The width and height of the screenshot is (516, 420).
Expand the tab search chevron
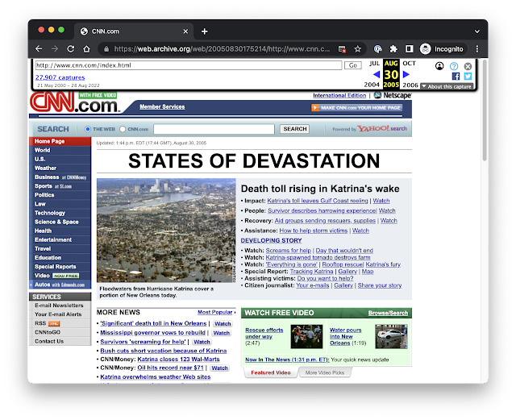click(476, 31)
